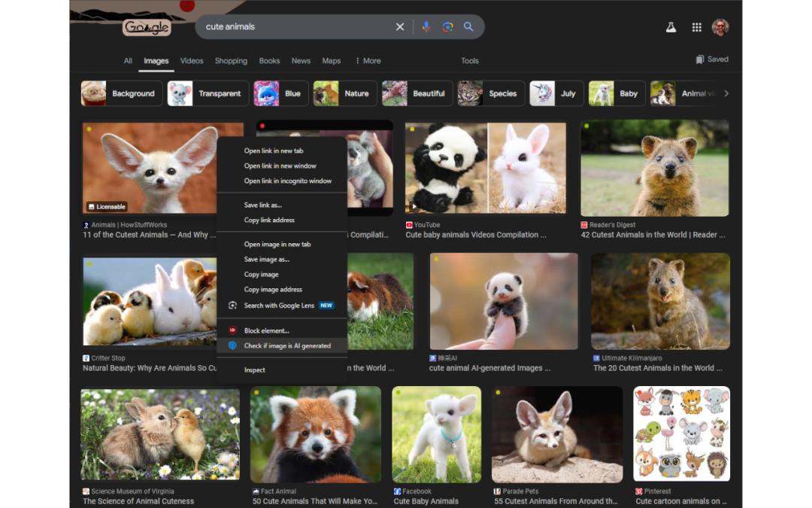This screenshot has width=812, height=508.
Task: Click the magnifying glass search button
Action: click(468, 27)
